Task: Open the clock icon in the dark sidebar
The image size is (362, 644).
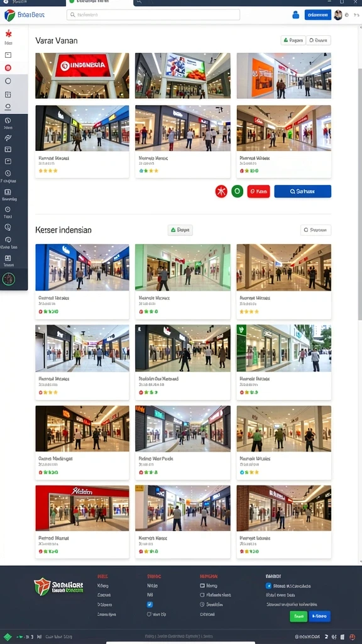Action: pyautogui.click(x=8, y=174)
